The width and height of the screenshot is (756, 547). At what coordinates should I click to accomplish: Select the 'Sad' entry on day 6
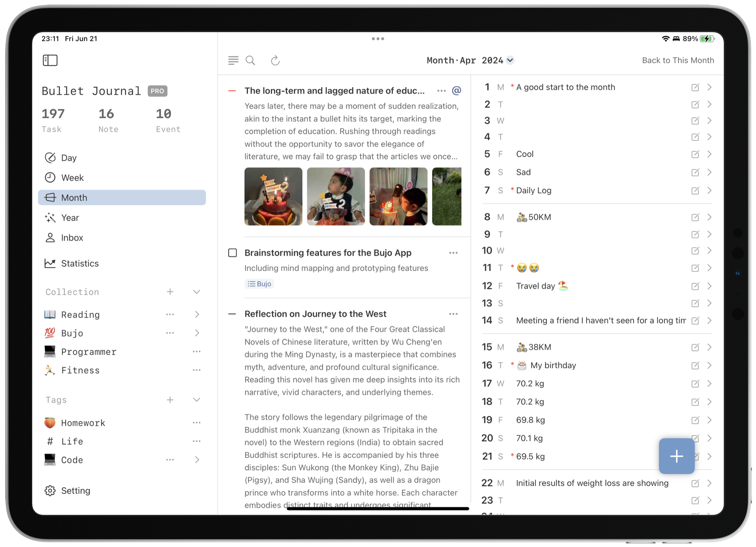click(x=523, y=172)
